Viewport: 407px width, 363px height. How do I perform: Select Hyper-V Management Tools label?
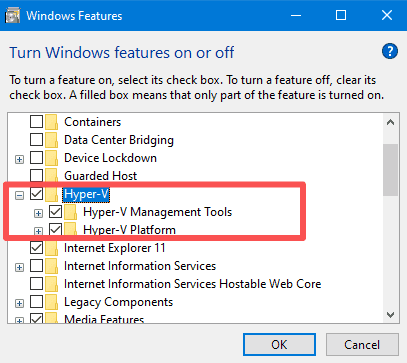[x=157, y=212]
